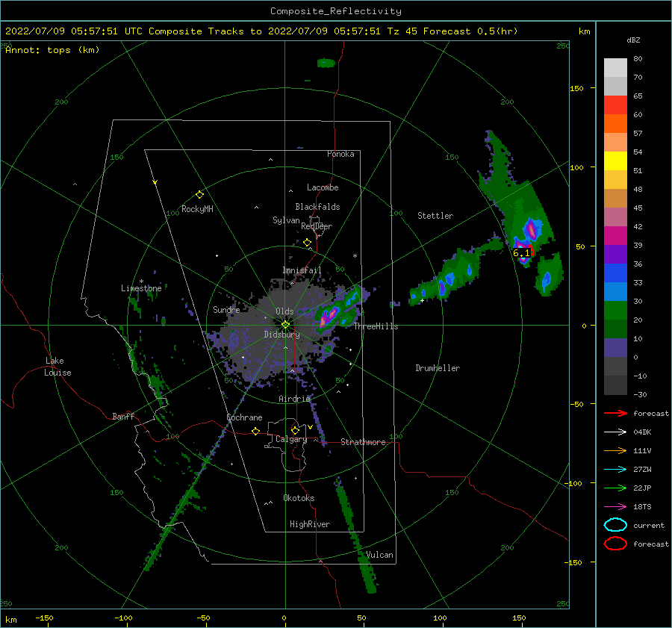
Task: Select the yellow diamond marker inside Calgary
Action: pyautogui.click(x=295, y=430)
